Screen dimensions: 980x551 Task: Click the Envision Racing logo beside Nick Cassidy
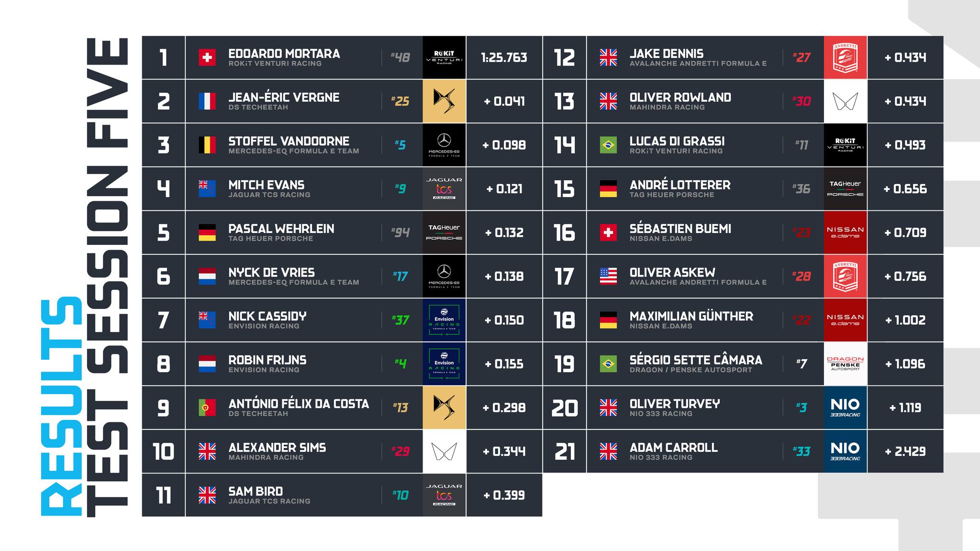tap(444, 320)
